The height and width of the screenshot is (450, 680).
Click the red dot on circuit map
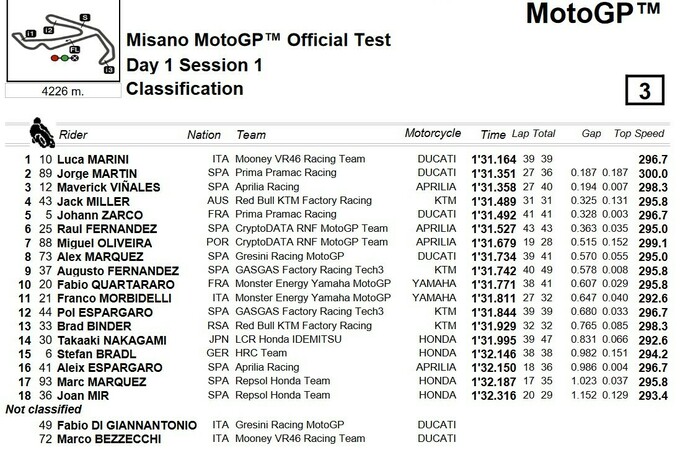point(53,59)
